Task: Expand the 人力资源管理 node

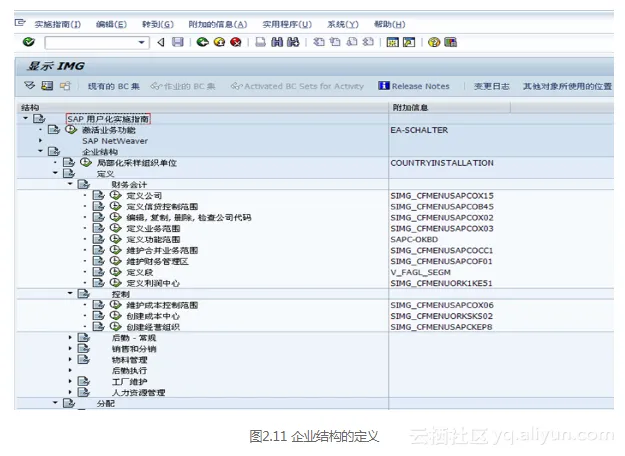Action: click(70, 392)
